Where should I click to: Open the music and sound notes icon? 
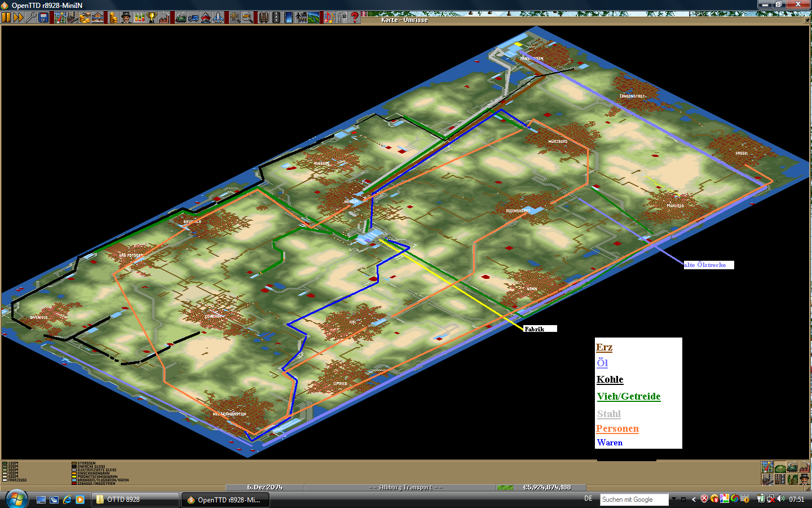coord(329,17)
